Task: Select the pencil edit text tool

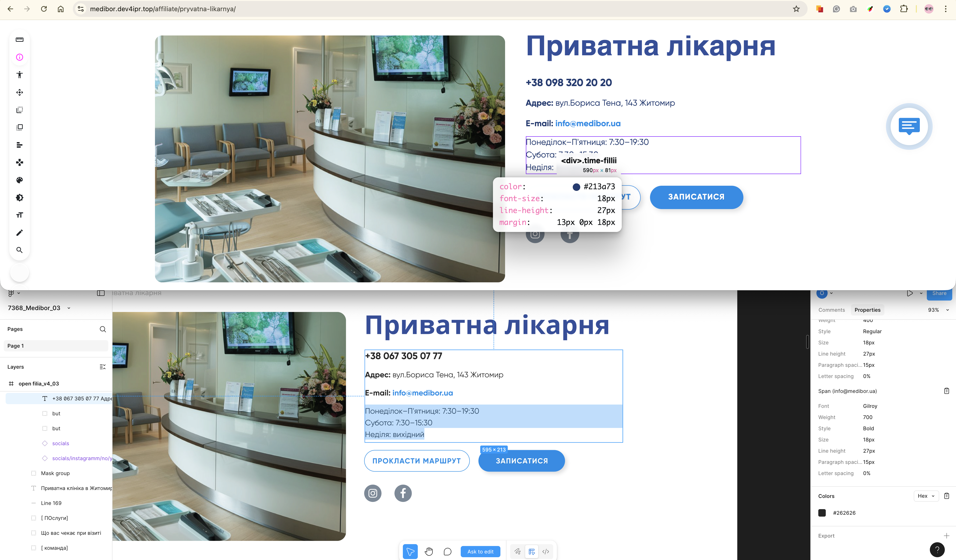Action: tap(19, 232)
